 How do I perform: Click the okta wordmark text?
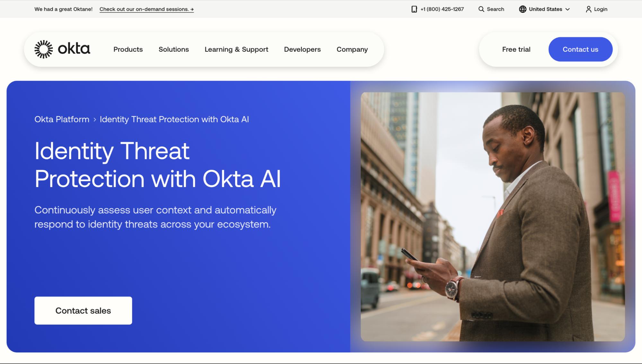tap(74, 49)
